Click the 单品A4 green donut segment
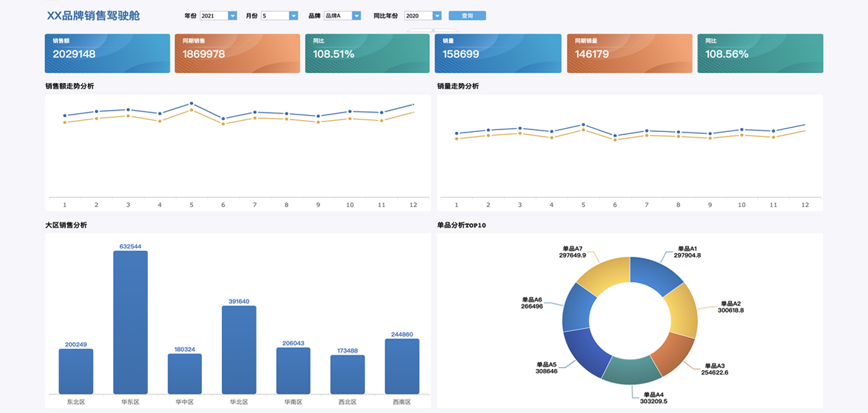 [630, 370]
